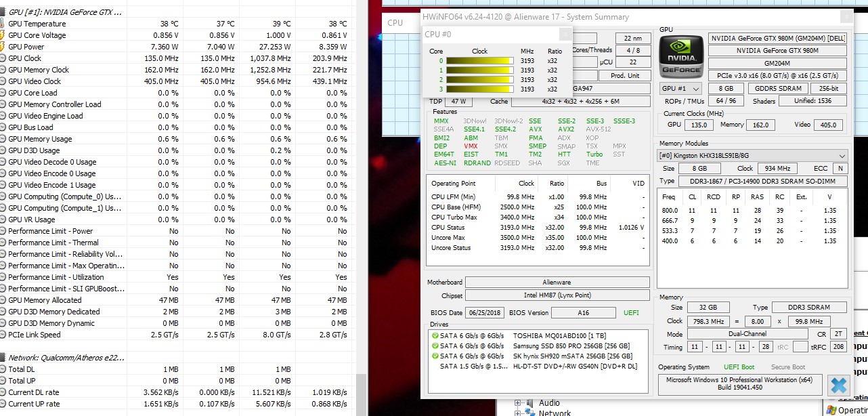This screenshot has height=416, width=868.
Task: Click the blue X icon in System Summary
Action: tap(838, 385)
